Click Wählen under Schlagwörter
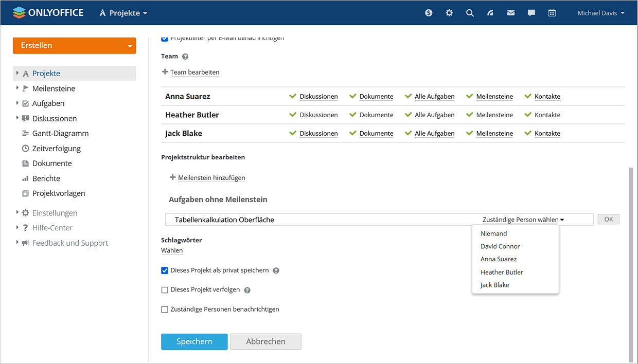 click(x=172, y=251)
